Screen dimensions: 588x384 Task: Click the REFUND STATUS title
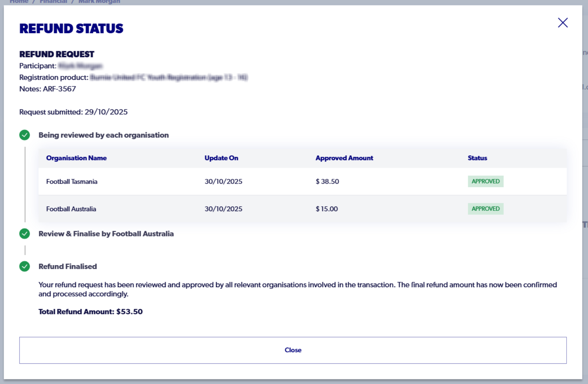pos(71,28)
